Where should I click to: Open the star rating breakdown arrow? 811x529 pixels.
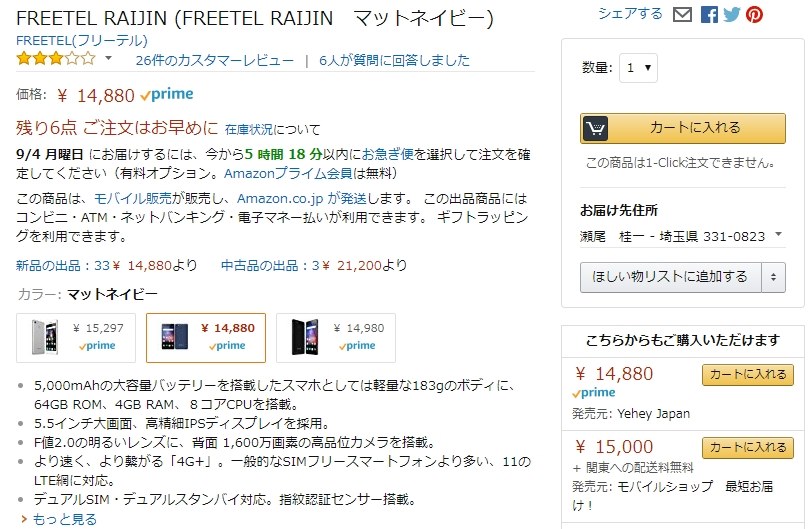click(109, 59)
